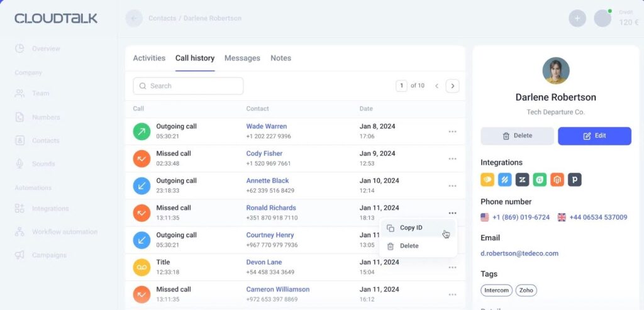Open the three-dot menu for Annette Black row

coord(452,186)
